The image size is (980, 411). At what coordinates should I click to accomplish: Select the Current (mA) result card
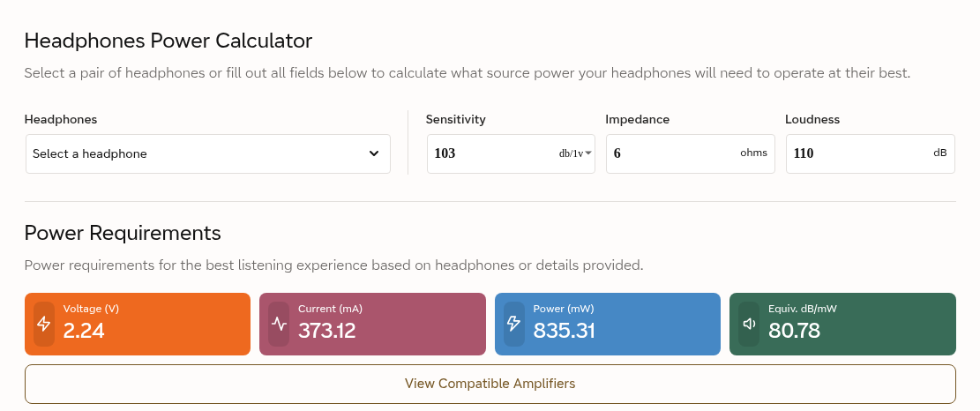click(372, 325)
